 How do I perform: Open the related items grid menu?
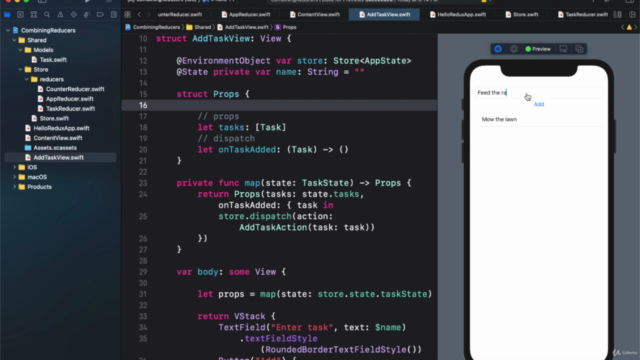128,15
